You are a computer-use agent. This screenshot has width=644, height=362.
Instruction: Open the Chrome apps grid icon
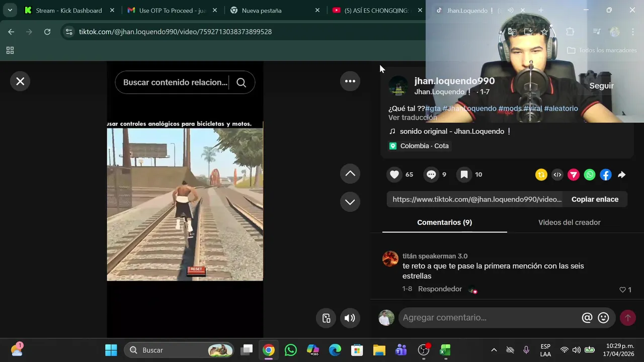coord(10,50)
